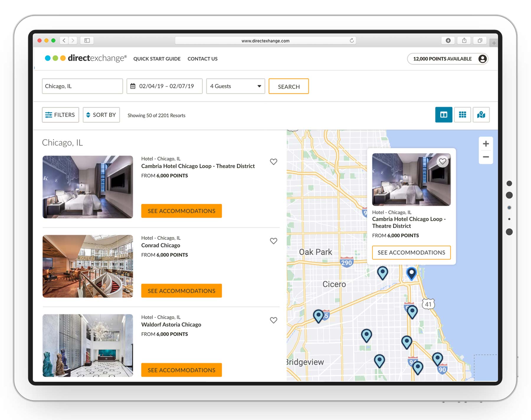
Task: Click the calendar icon in date field
Action: (x=134, y=86)
